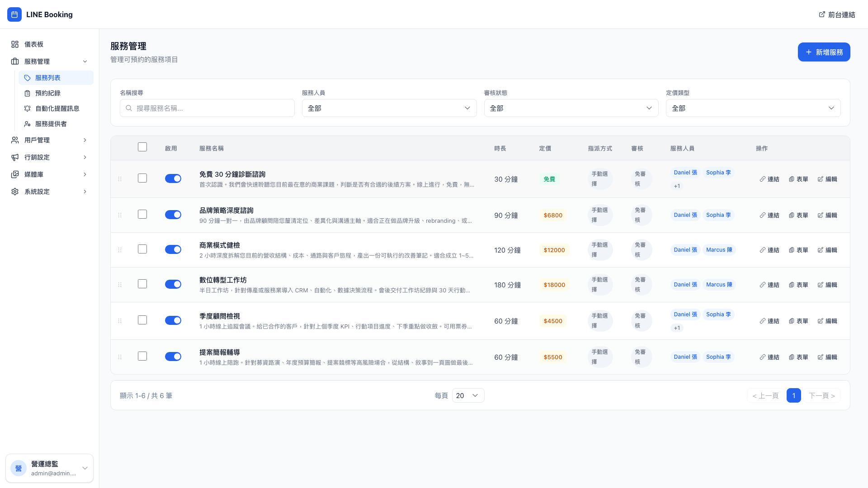
Task: Open 表單 for 季度顧問檢視
Action: pyautogui.click(x=798, y=321)
